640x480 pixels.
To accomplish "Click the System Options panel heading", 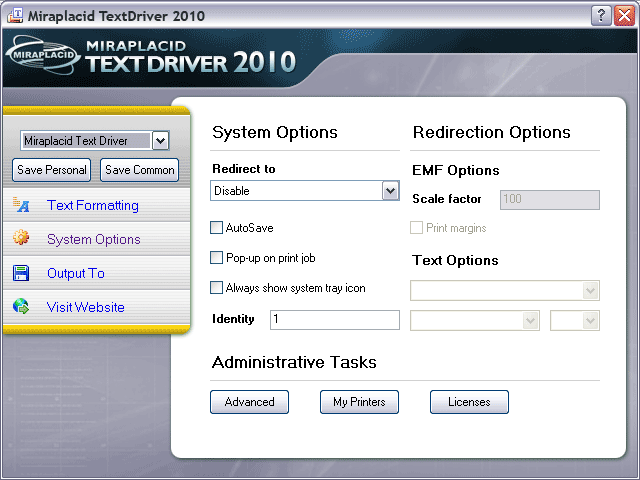I will point(275,132).
